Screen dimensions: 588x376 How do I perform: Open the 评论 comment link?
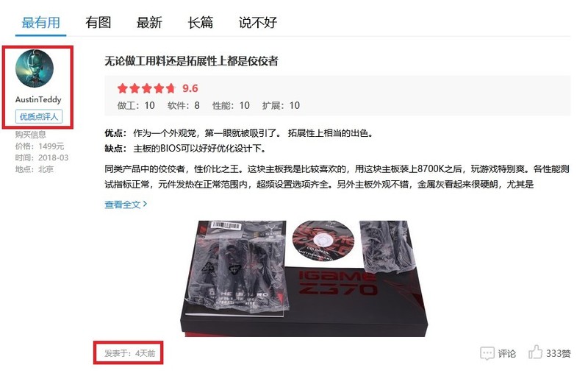pos(507,353)
